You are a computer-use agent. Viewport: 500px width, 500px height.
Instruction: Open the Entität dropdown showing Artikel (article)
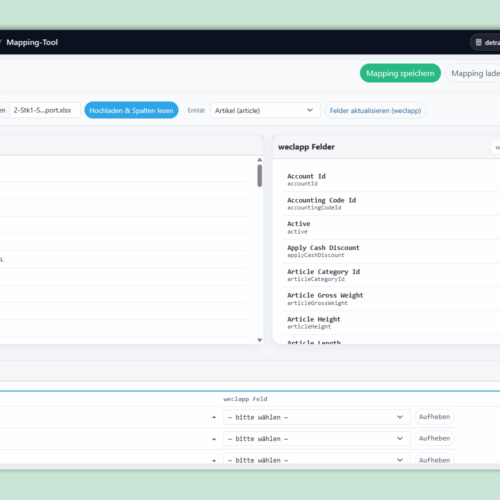[x=265, y=110]
